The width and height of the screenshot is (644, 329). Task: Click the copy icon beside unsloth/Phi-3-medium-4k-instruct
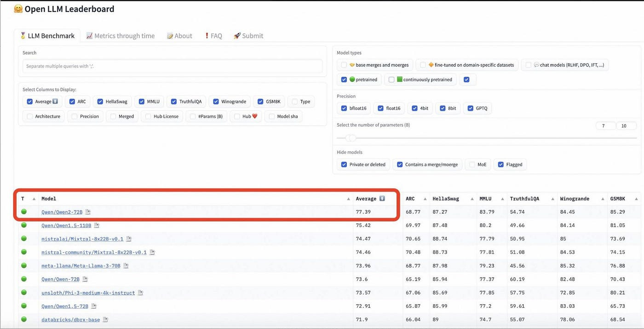pos(141,293)
